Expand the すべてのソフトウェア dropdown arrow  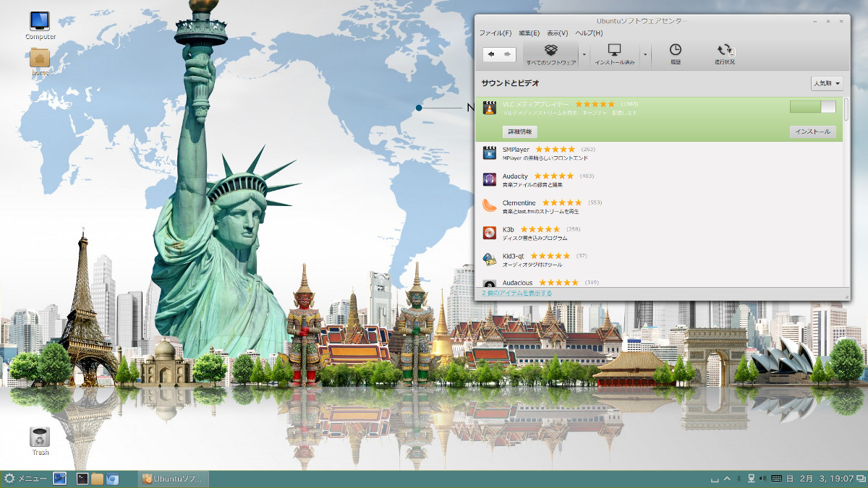584,55
